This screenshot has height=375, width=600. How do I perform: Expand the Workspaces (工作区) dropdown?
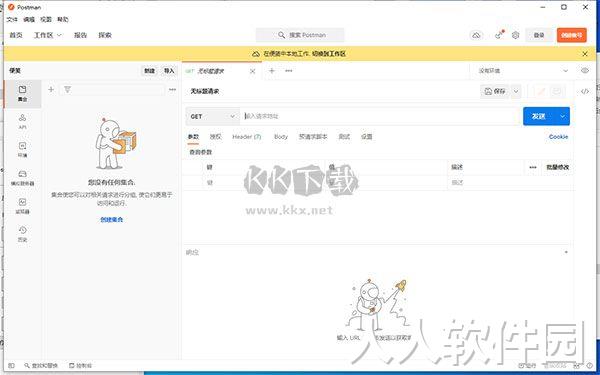click(x=48, y=35)
